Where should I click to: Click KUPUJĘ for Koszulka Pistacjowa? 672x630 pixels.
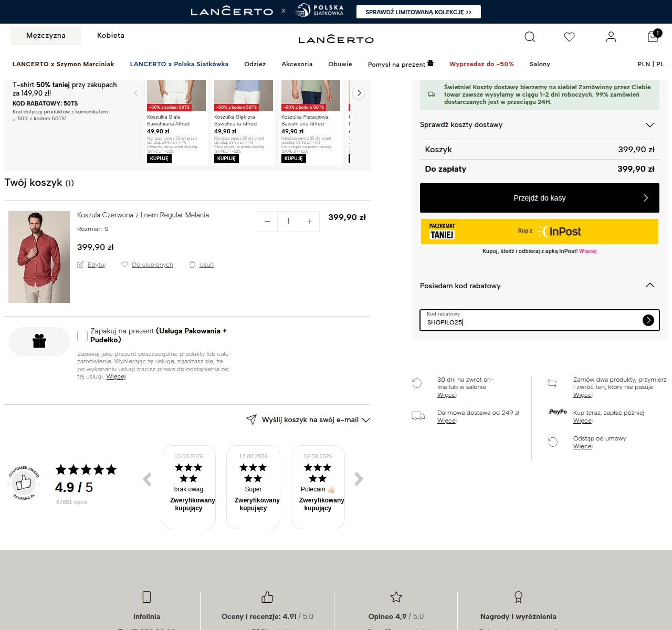(293, 158)
